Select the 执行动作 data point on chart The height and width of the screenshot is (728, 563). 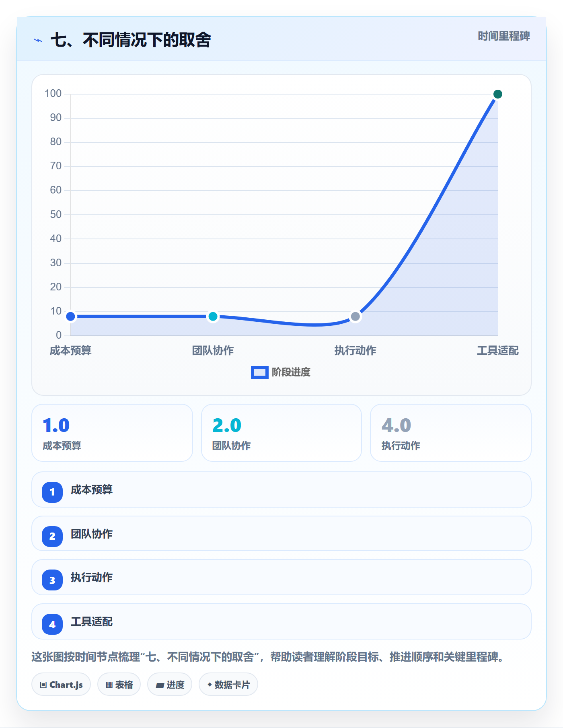355,317
